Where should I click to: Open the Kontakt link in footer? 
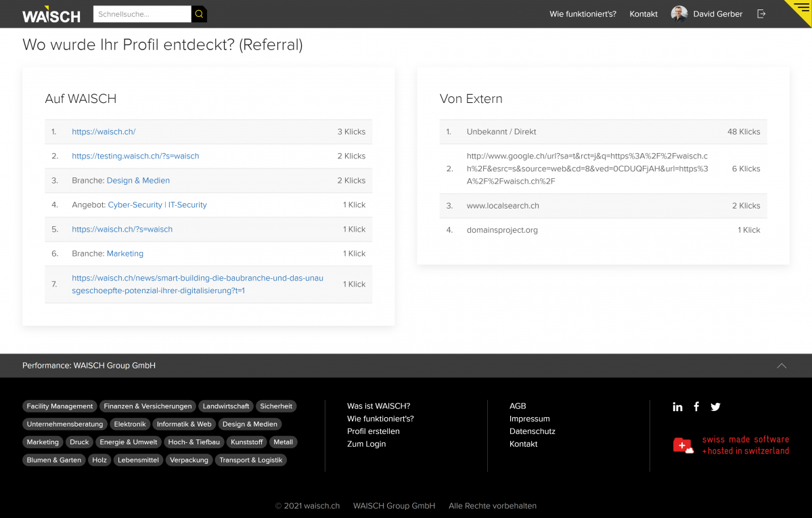click(524, 444)
